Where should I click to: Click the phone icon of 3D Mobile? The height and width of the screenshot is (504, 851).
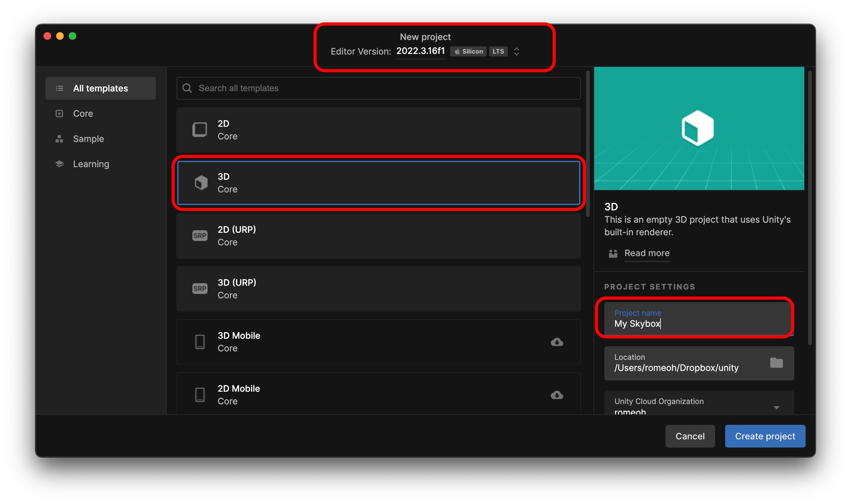tap(200, 342)
